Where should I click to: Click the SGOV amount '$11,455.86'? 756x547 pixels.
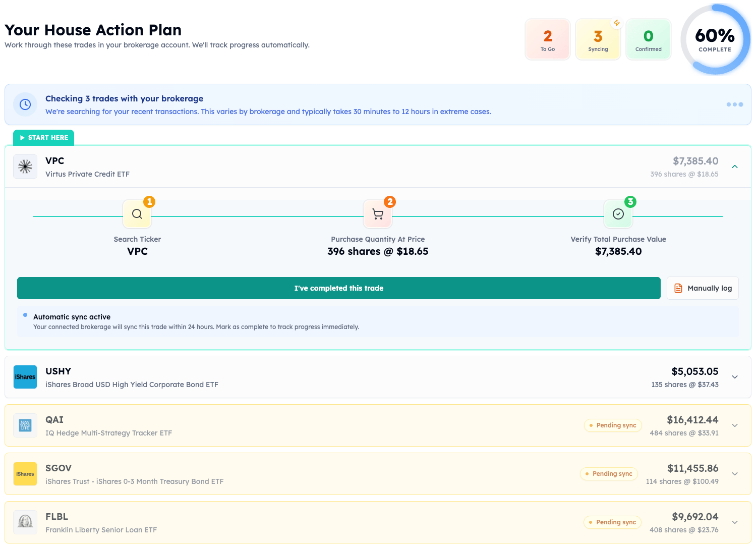(x=693, y=468)
